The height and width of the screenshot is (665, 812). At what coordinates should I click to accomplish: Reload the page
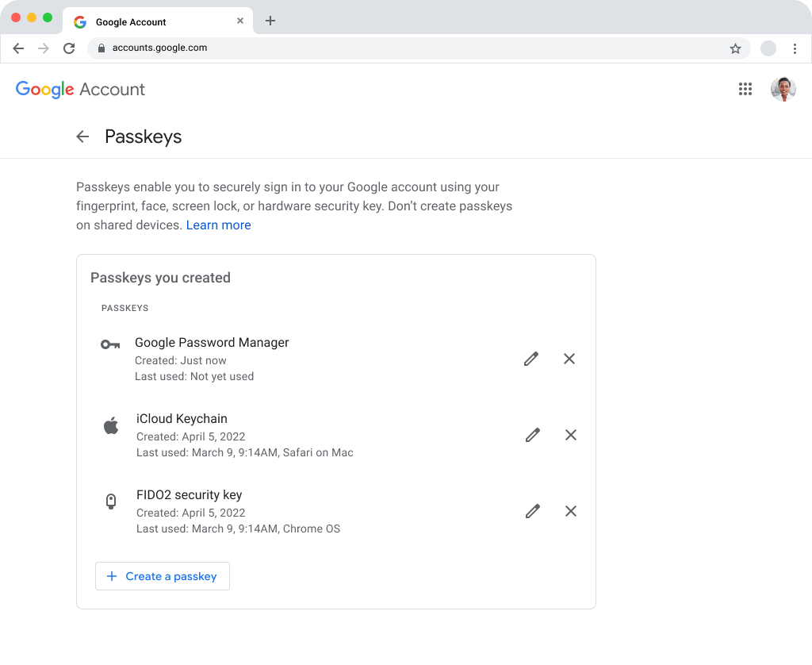tap(69, 48)
